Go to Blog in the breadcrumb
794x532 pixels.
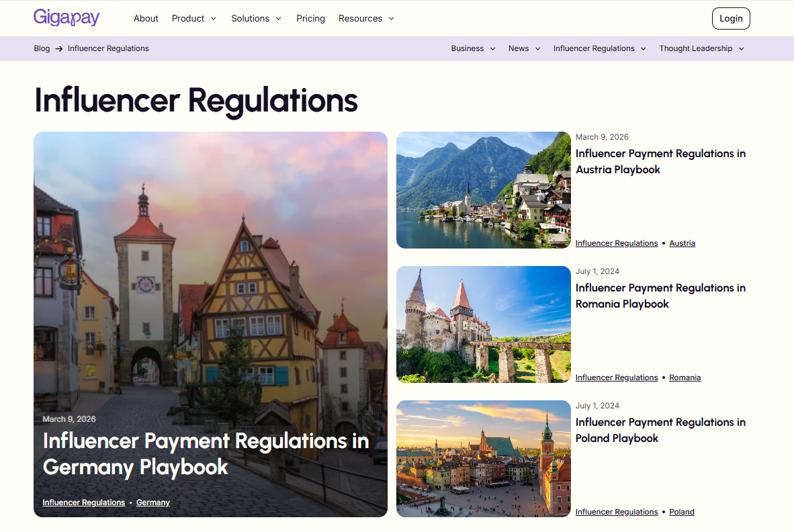point(42,48)
